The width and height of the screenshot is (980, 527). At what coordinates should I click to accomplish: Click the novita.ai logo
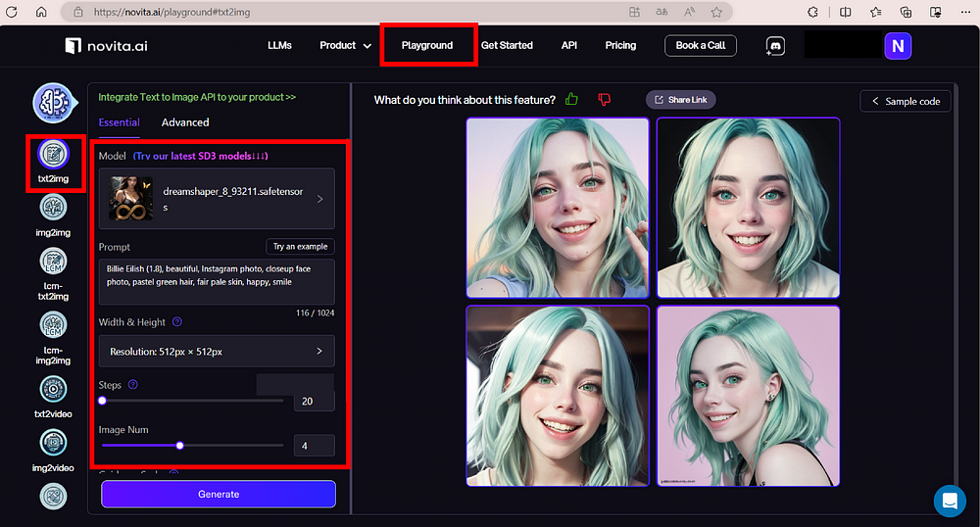pyautogui.click(x=106, y=46)
